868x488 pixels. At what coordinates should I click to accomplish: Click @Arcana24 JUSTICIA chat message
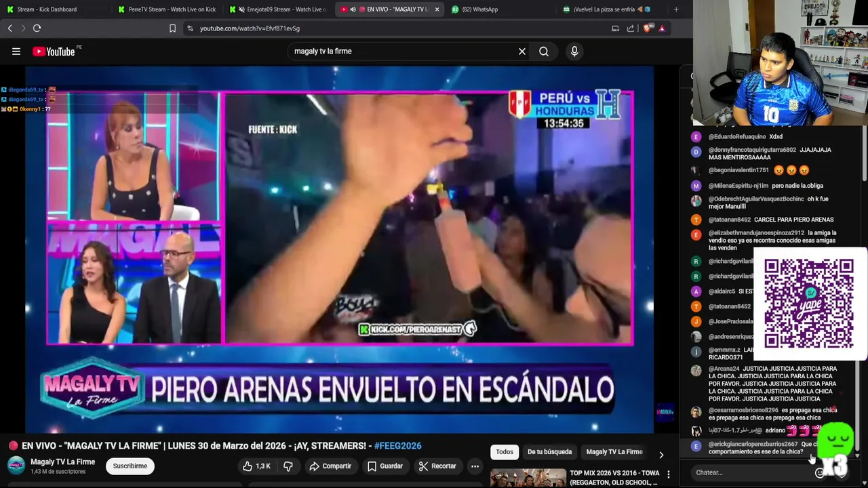tap(772, 384)
